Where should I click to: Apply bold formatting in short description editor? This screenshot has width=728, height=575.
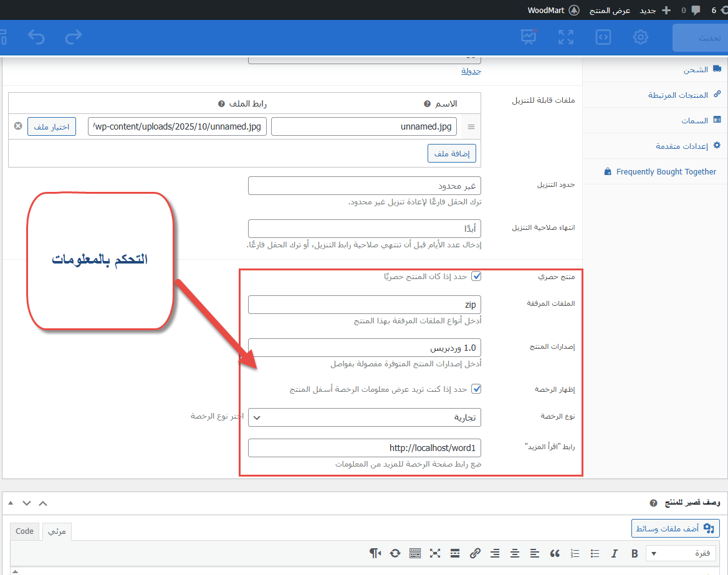click(635, 553)
